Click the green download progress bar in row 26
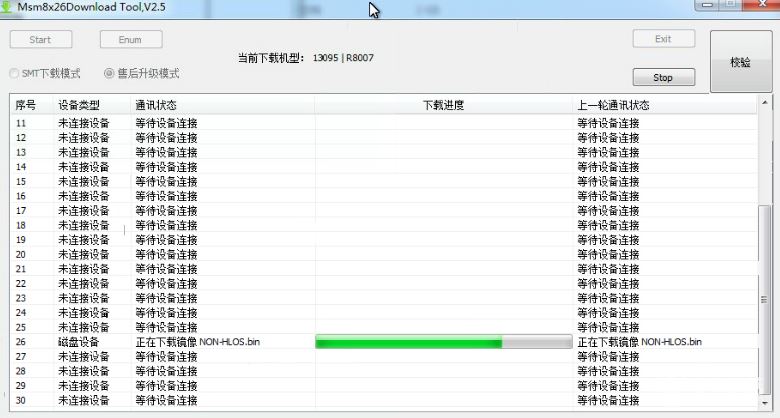This screenshot has width=780, height=418. [x=443, y=342]
